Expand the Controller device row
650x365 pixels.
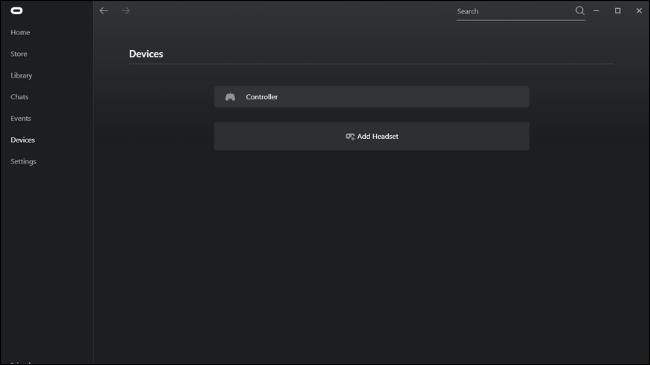coord(371,97)
